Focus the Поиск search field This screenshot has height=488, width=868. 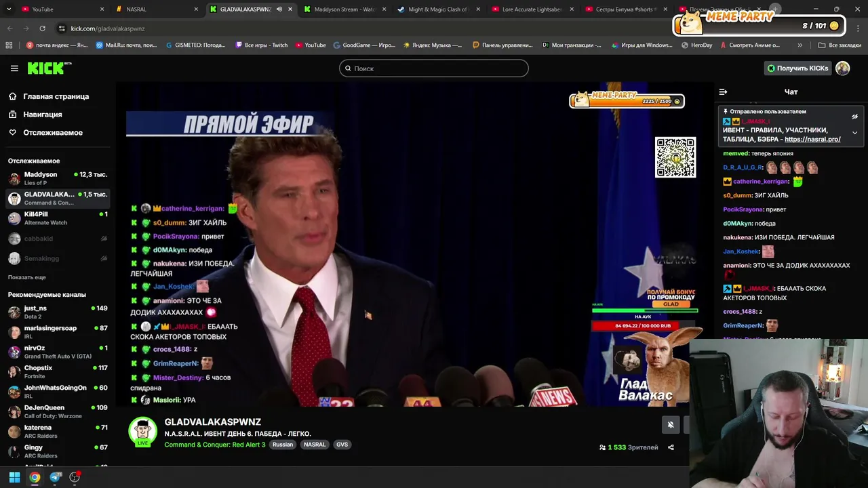(434, 68)
